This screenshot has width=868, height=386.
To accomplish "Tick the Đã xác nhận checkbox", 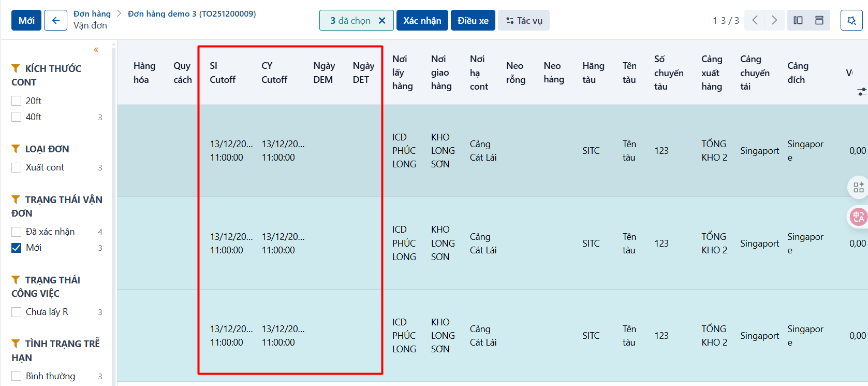I will [x=17, y=232].
